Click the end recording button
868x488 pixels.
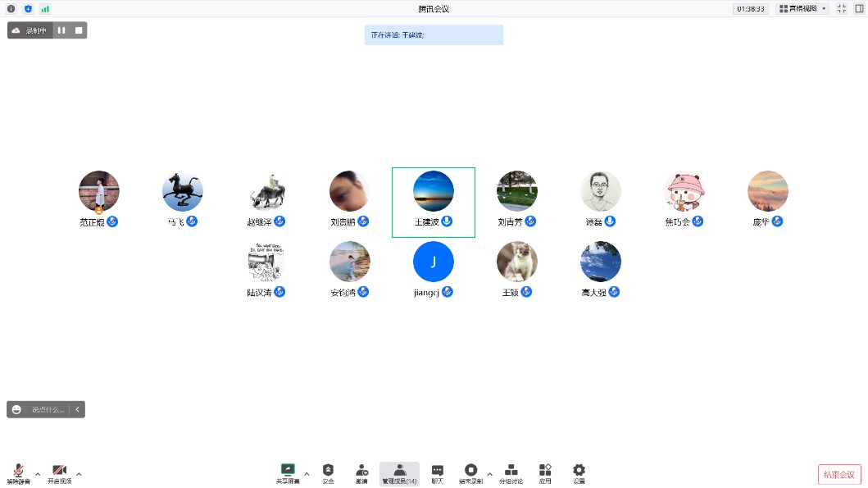click(x=470, y=472)
